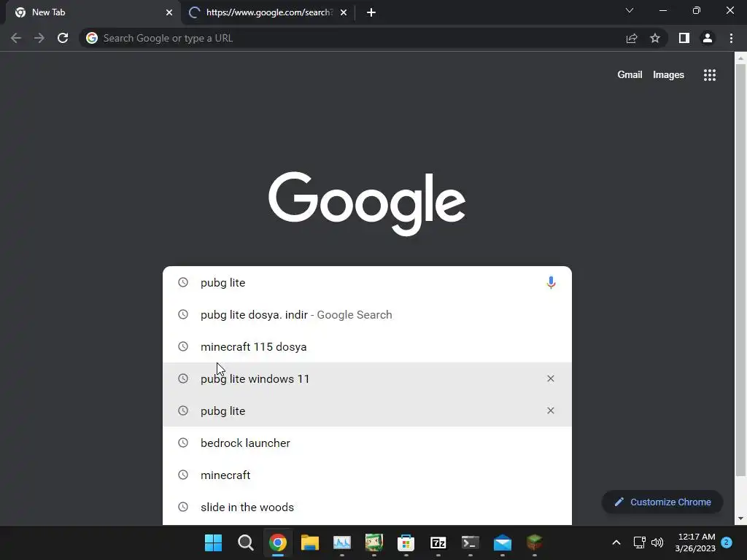
Task: Click the browser forward arrow
Action: point(39,38)
